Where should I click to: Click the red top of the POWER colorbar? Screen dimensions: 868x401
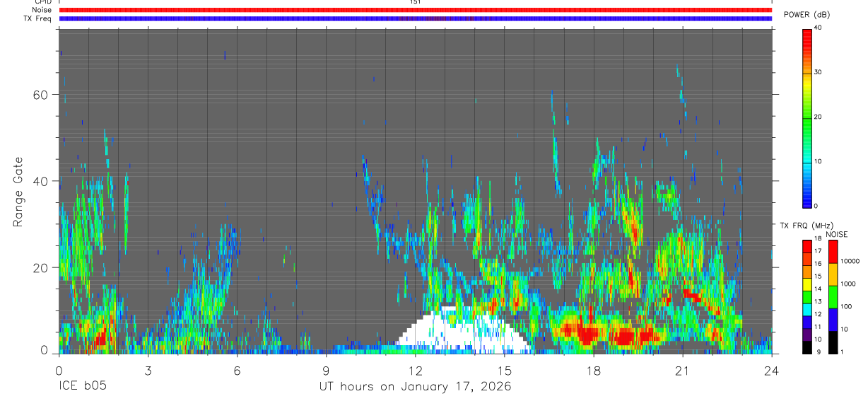[x=807, y=35]
